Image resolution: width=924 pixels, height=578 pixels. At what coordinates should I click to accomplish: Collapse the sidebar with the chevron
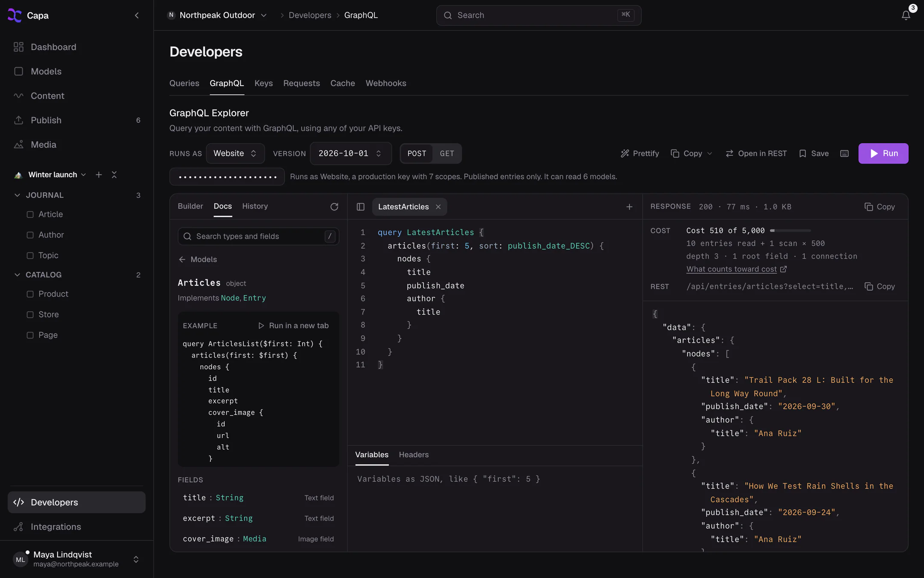click(x=137, y=15)
